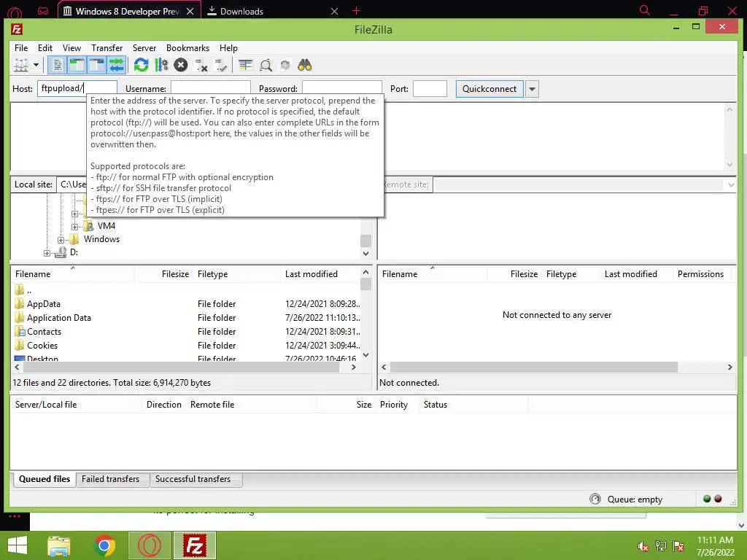Image resolution: width=747 pixels, height=560 pixels.
Task: Open the Help menu
Action: pyautogui.click(x=228, y=47)
